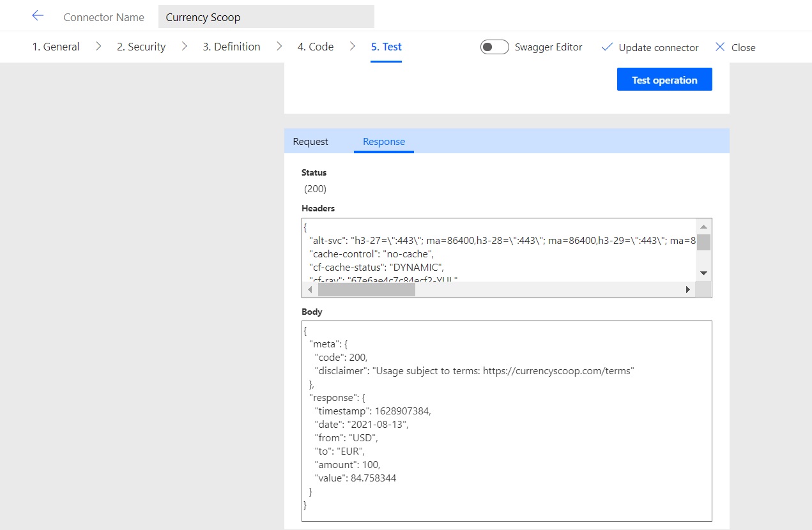This screenshot has height=530, width=812.
Task: Click the back arrow to exit connector editor
Action: [x=37, y=16]
